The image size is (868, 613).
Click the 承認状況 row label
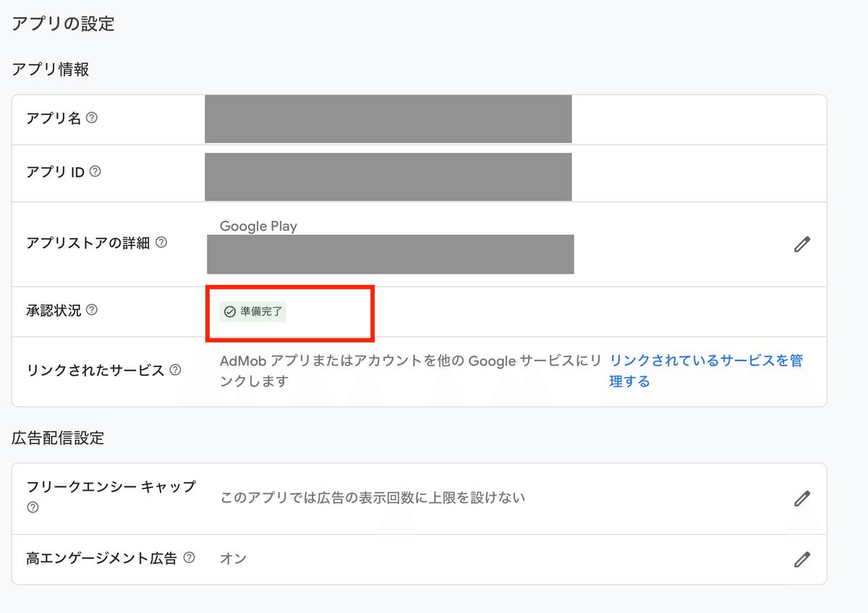(54, 310)
